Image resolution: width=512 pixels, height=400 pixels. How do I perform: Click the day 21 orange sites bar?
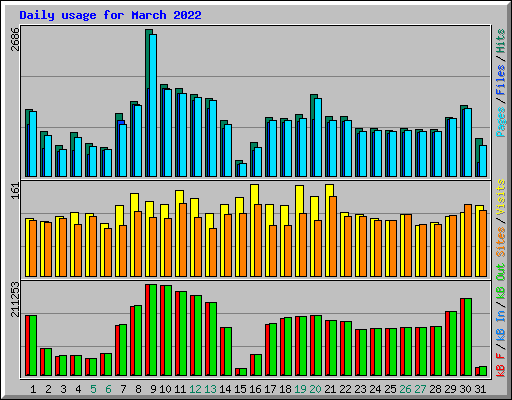(333, 236)
